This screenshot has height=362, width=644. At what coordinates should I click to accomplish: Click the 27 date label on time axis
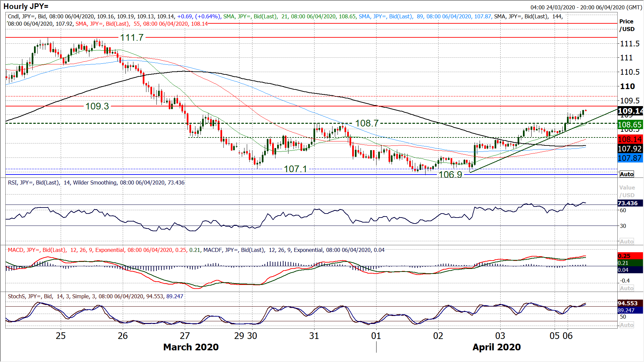point(185,336)
